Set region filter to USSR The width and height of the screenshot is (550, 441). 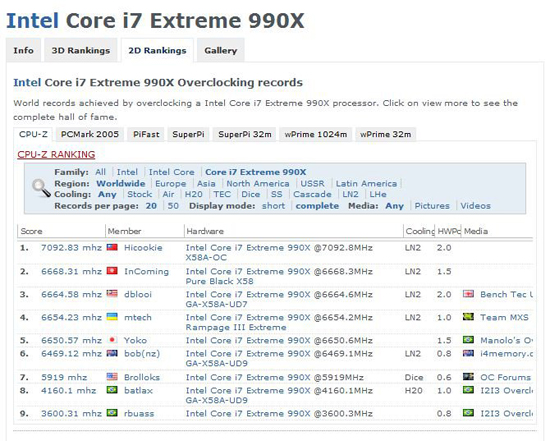click(313, 183)
